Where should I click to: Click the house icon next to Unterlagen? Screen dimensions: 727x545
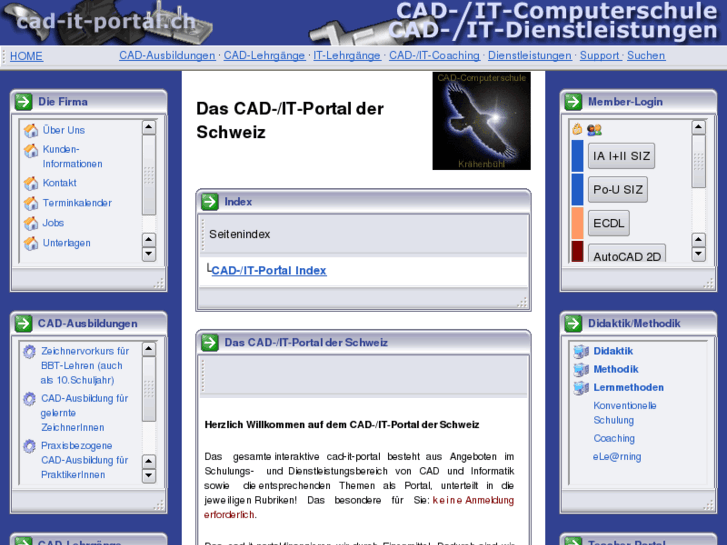click(31, 243)
